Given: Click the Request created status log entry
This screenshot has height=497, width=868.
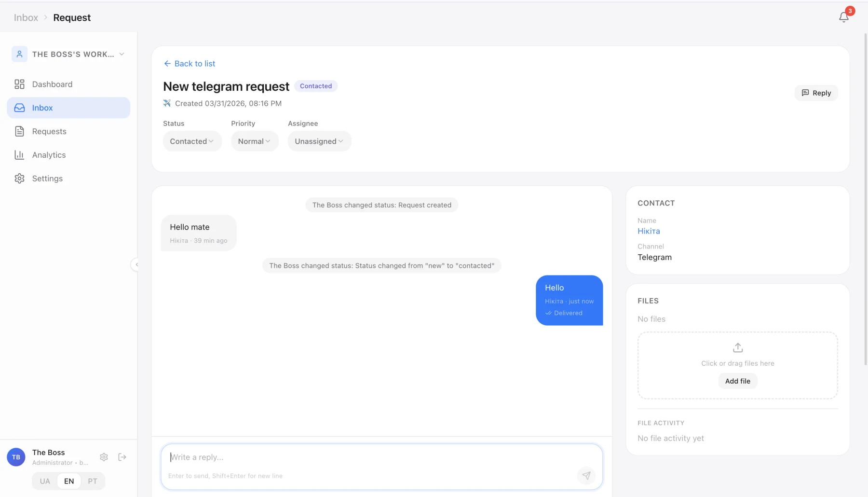Looking at the screenshot, I should pyautogui.click(x=381, y=205).
